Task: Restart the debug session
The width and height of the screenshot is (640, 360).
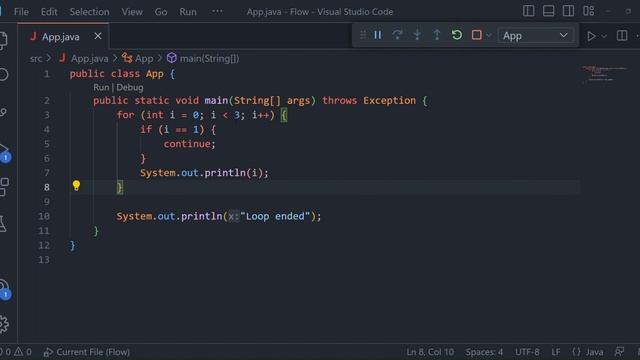Action: click(x=457, y=35)
